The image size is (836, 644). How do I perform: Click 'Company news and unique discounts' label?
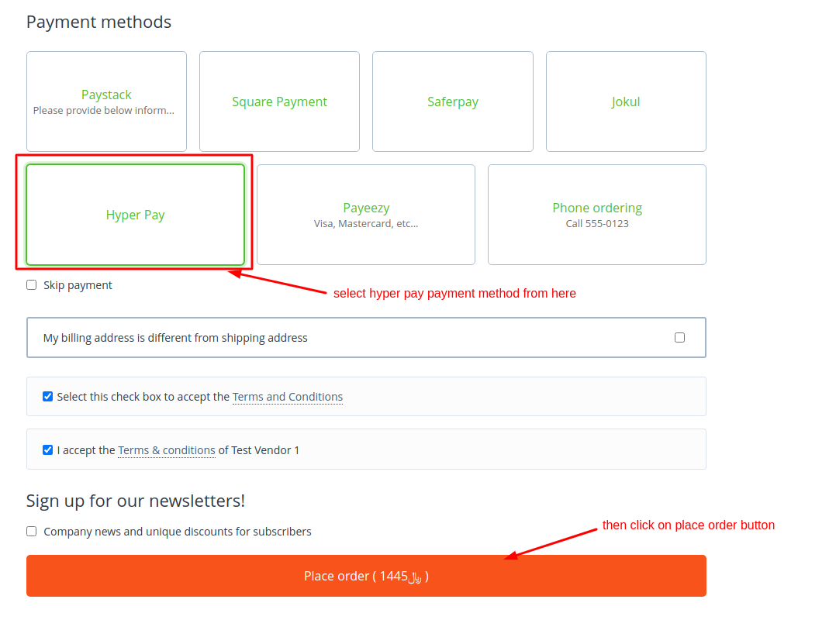point(178,532)
